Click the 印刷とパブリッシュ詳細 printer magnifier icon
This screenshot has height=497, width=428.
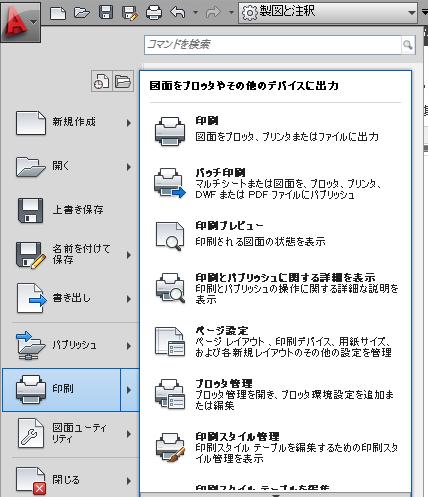coord(170,288)
